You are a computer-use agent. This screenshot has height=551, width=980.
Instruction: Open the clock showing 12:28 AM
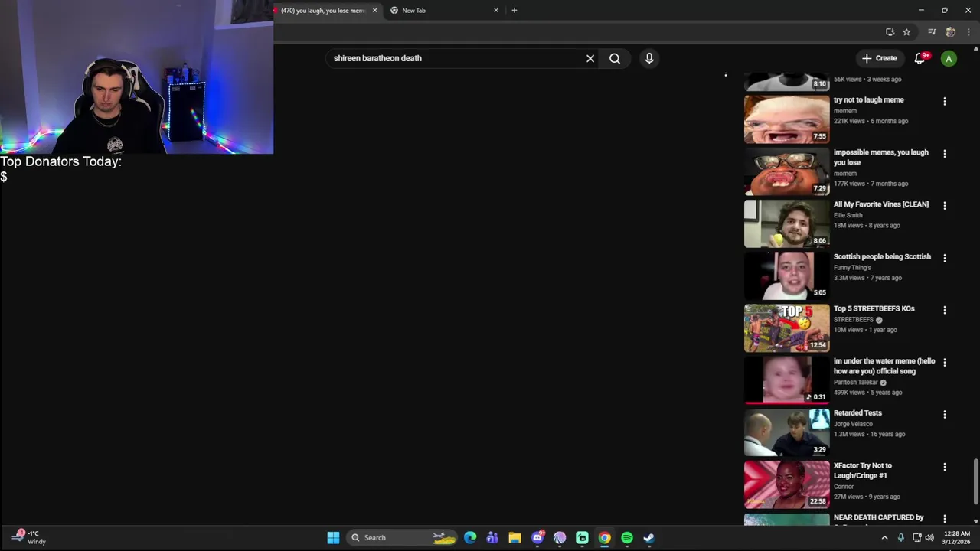957,537
